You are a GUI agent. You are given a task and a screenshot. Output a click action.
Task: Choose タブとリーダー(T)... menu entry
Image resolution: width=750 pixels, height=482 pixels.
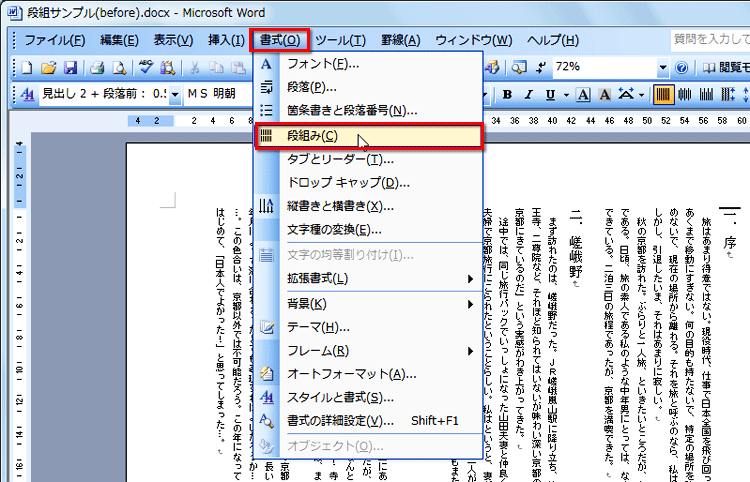point(369,159)
